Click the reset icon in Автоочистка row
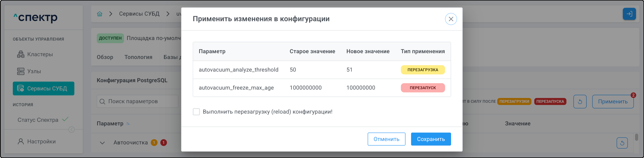 pos(622,143)
